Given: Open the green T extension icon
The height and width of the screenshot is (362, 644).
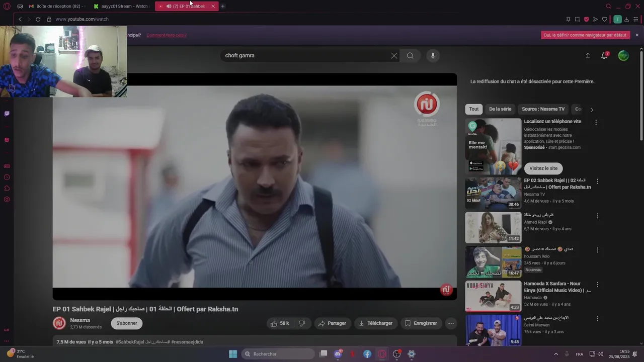Looking at the screenshot, I should [617, 19].
